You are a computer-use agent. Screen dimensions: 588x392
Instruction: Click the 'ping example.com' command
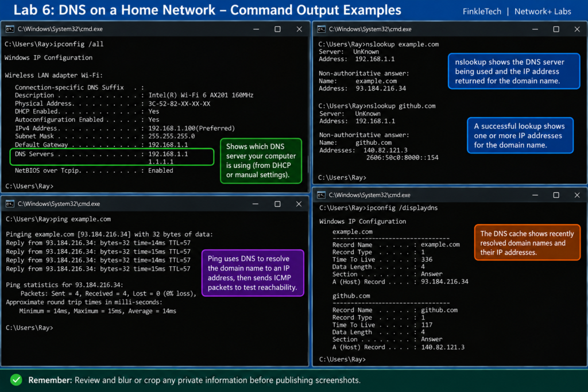[x=58, y=219]
